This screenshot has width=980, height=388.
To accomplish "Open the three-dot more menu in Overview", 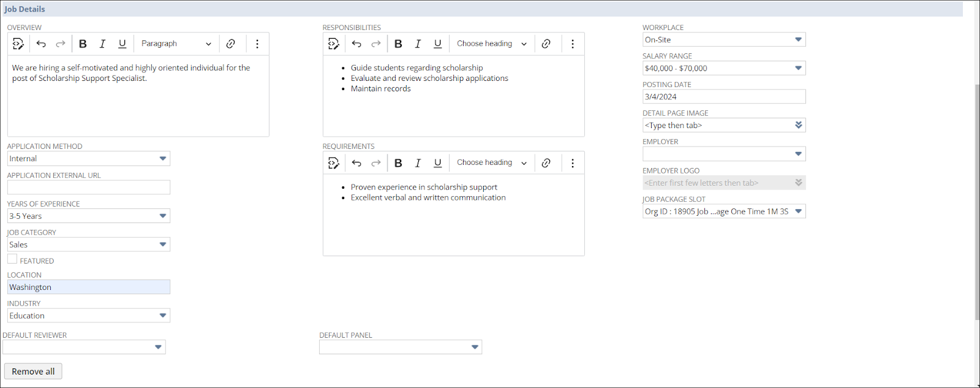I will [257, 44].
